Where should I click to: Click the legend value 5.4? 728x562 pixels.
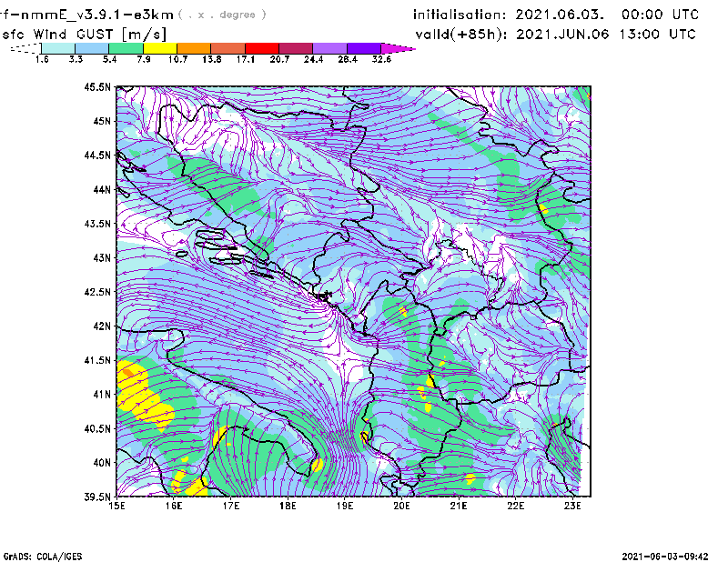click(x=109, y=59)
